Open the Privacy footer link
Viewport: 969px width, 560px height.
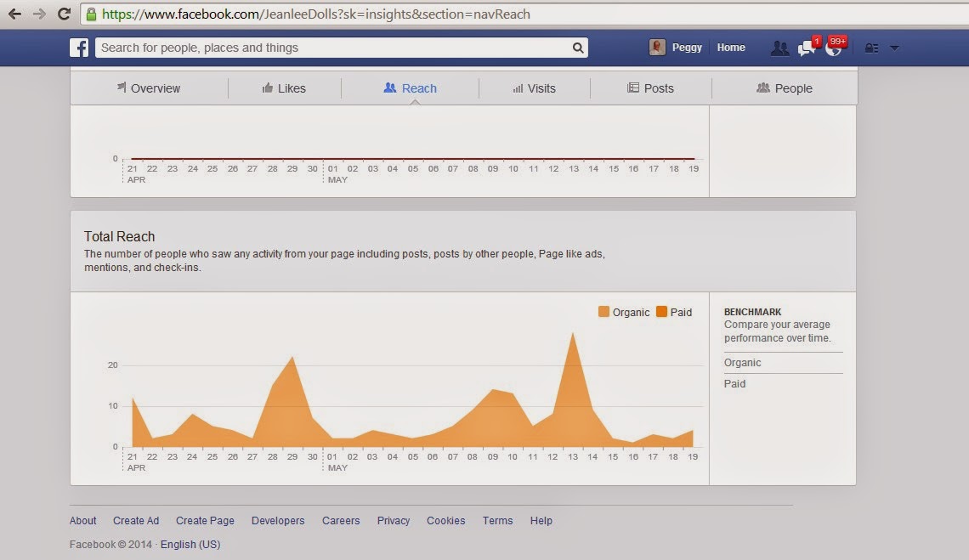coord(394,520)
